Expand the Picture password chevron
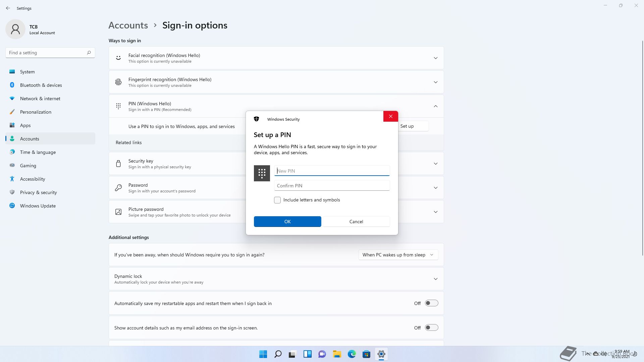Screen dimensions: 644x362 (x=436, y=212)
